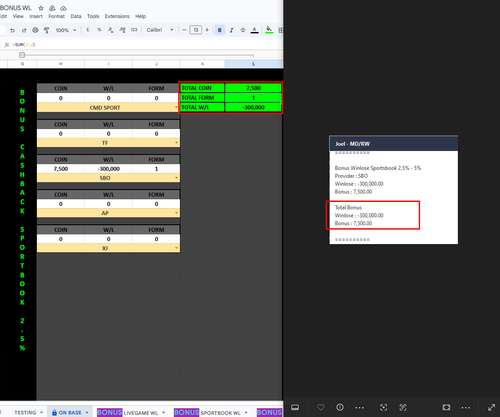Click the font size field showing 13

pos(196,30)
